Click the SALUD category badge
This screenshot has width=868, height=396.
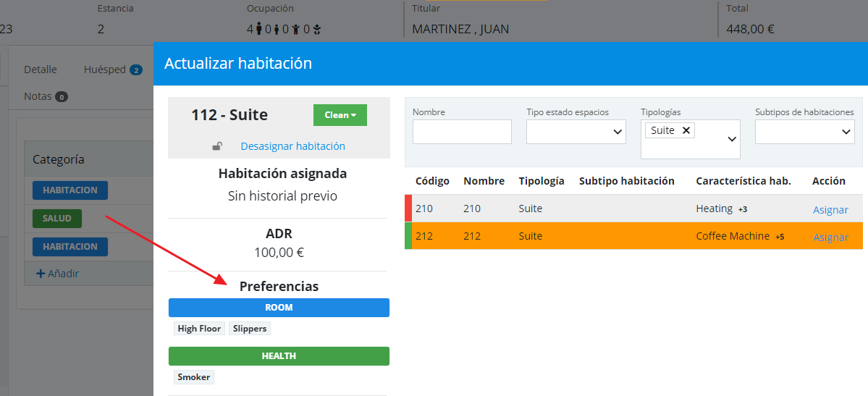(57, 218)
